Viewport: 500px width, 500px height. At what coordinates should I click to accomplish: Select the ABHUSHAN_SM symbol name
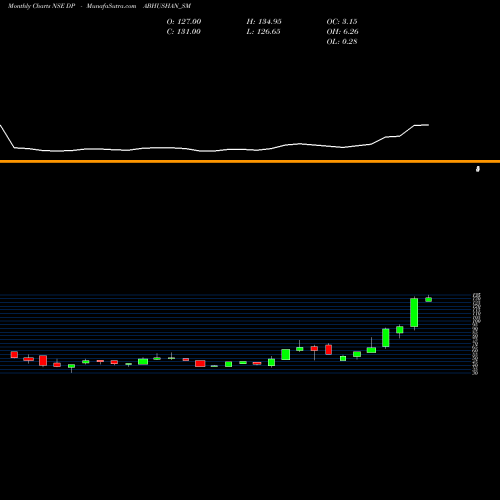(167, 6)
